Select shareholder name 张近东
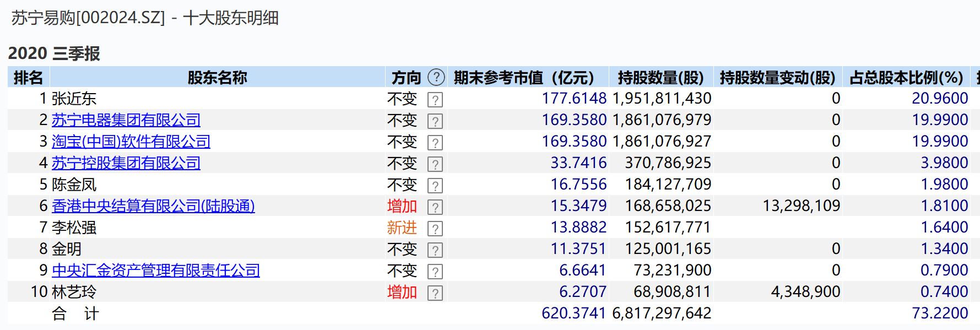The image size is (980, 330). [74, 99]
